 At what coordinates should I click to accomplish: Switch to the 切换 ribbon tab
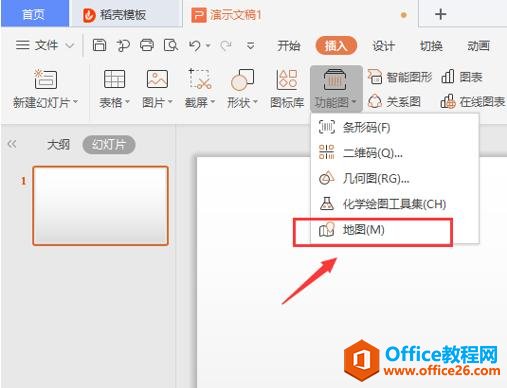point(431,46)
